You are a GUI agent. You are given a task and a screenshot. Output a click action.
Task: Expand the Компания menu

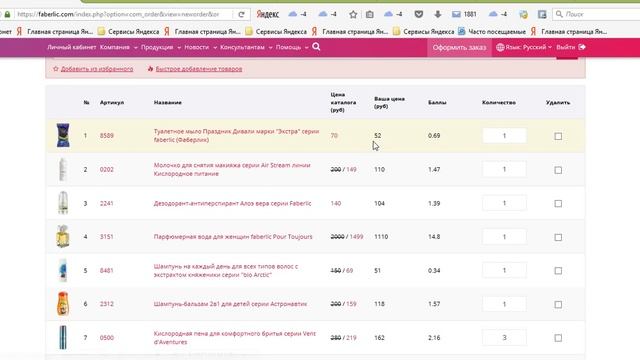coord(118,47)
